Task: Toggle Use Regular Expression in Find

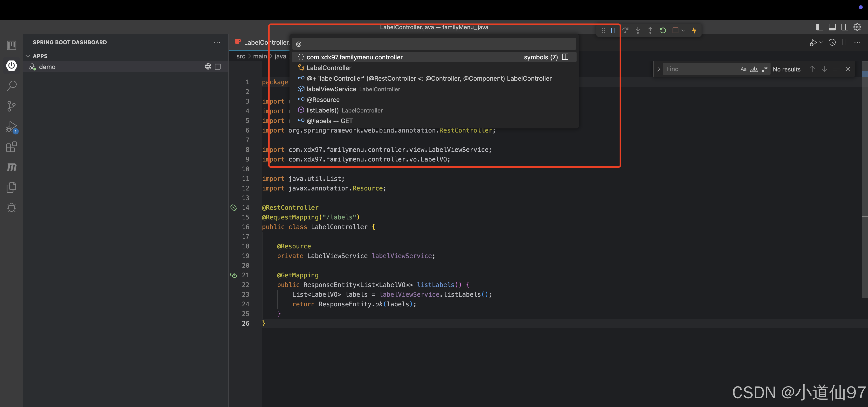Action: tap(765, 69)
